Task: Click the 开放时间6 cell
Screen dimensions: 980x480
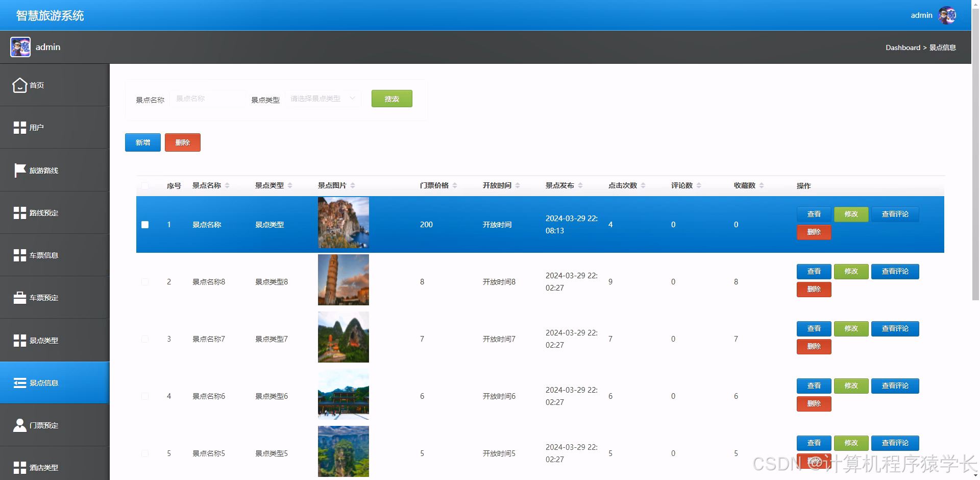Action: click(499, 396)
